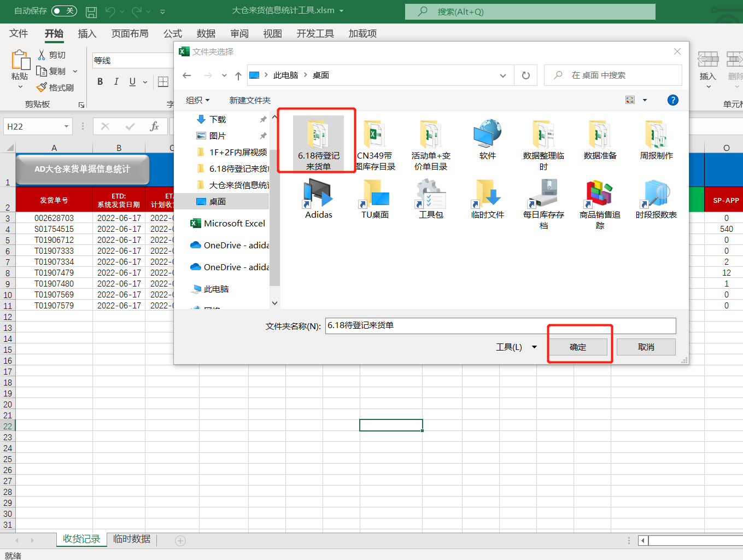This screenshot has height=560, width=743.
Task: Toggle Bold formatting
Action: point(100,81)
